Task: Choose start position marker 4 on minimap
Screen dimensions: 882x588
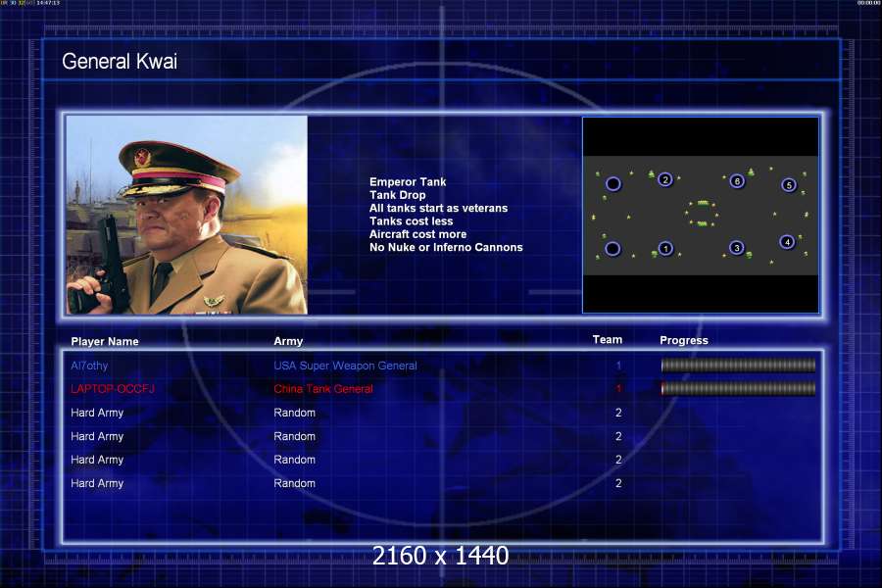Action: point(787,242)
